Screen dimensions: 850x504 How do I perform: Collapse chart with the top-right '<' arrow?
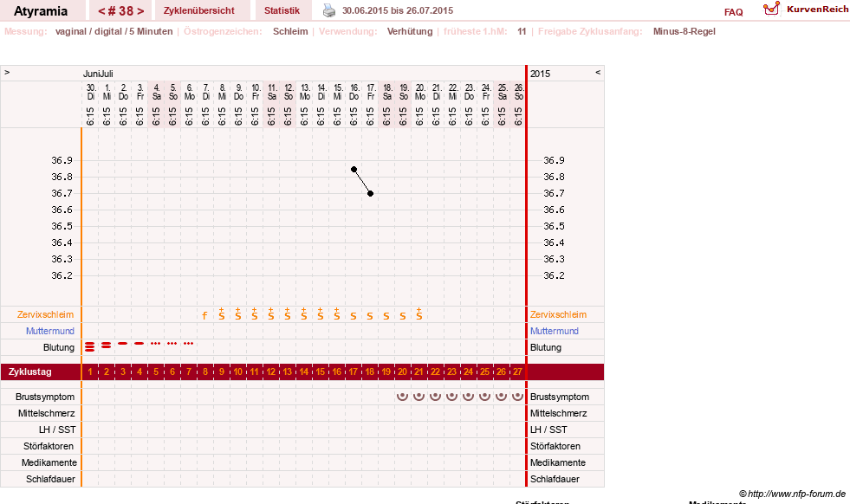click(598, 72)
